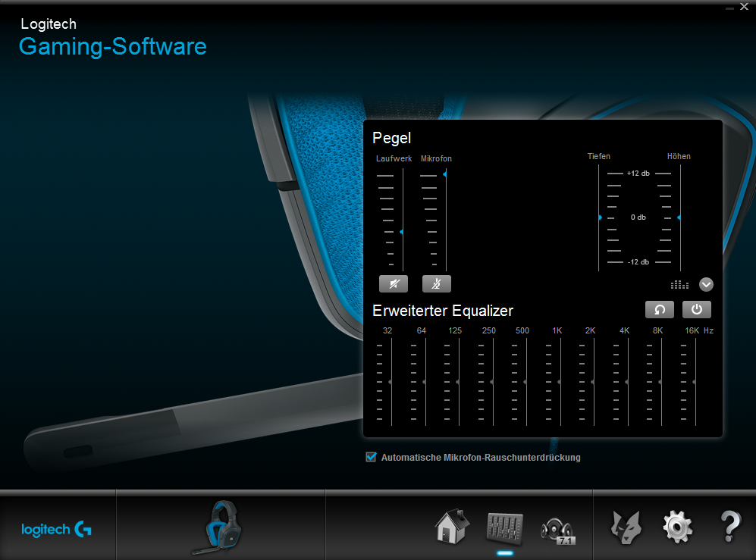Disable Automatische Mikrofon-Rauschunterdrückung checkbox

tap(371, 457)
